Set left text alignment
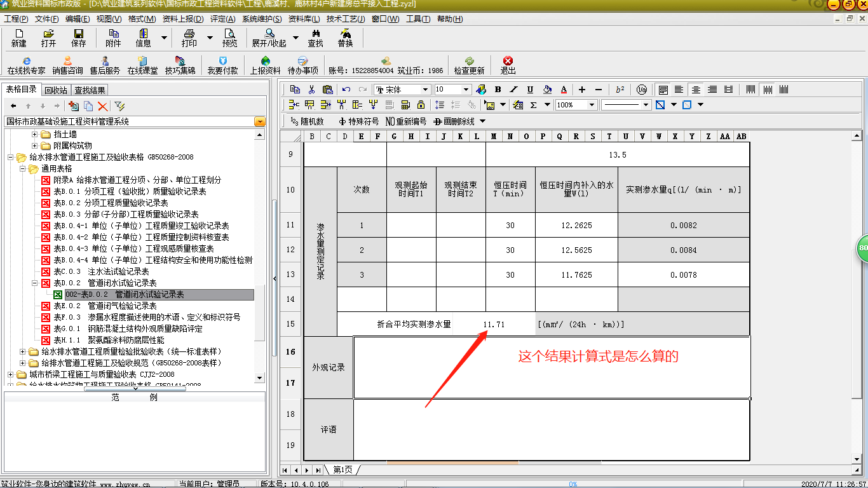 680,90
